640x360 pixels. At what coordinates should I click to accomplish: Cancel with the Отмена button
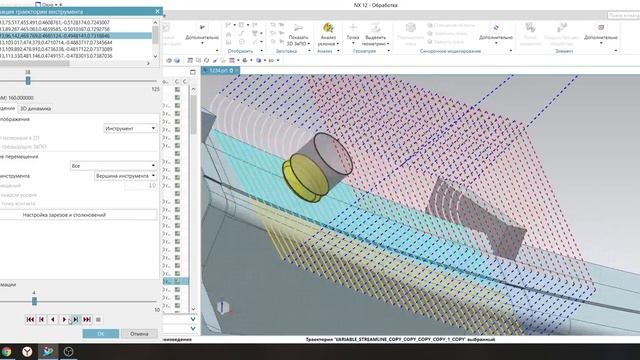coord(139,333)
